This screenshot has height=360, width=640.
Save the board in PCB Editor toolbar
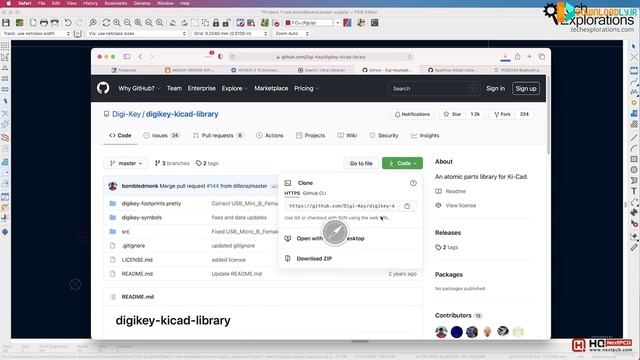click(x=6, y=23)
